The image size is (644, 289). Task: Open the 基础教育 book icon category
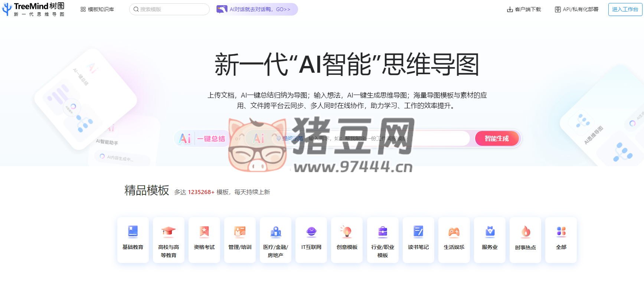(133, 240)
